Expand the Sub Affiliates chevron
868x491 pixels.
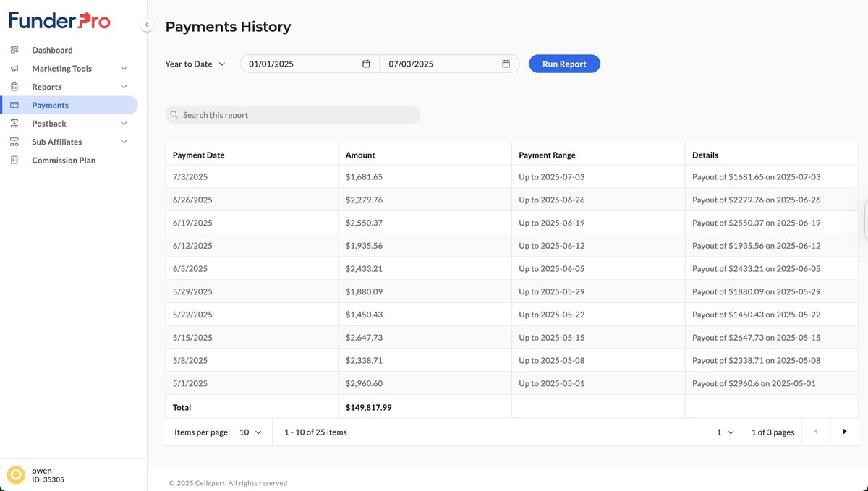coord(124,142)
